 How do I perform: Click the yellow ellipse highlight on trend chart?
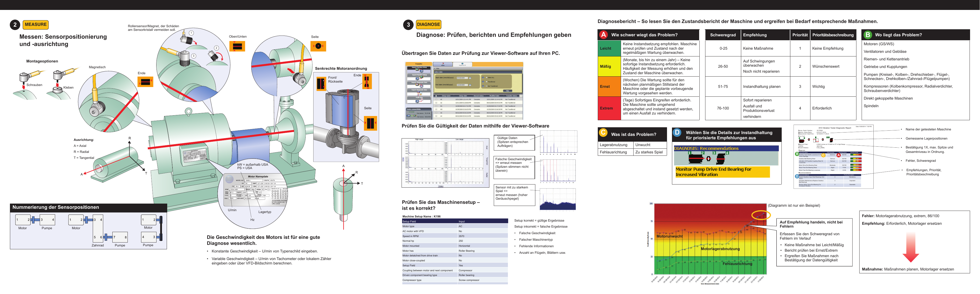pyautogui.click(x=761, y=215)
